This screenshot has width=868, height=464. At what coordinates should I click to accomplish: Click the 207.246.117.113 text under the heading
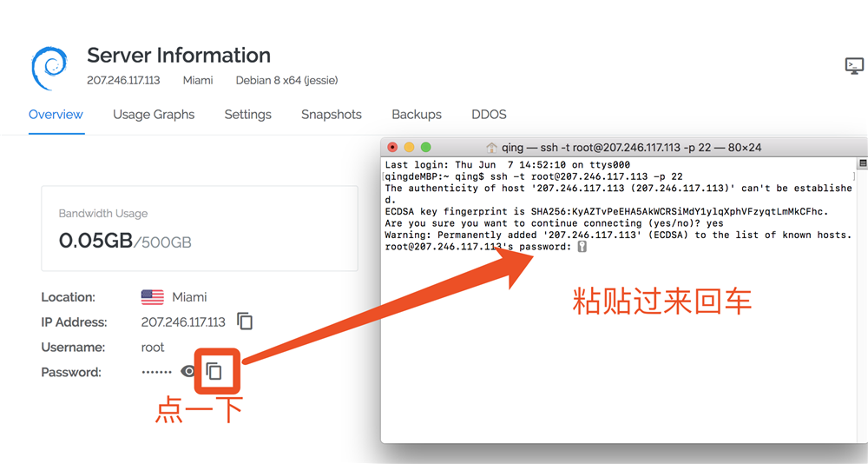pyautogui.click(x=123, y=81)
